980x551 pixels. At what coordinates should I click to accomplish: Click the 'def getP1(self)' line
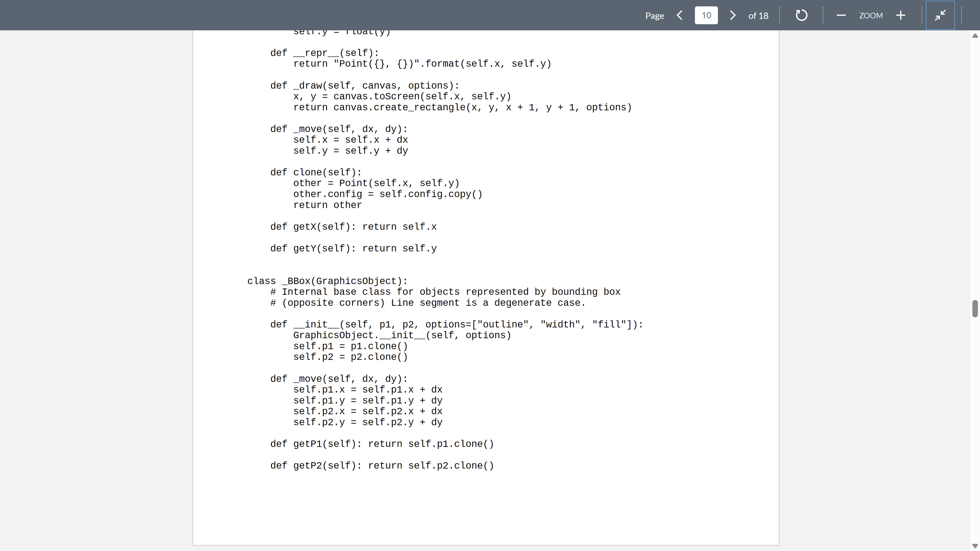382,444
